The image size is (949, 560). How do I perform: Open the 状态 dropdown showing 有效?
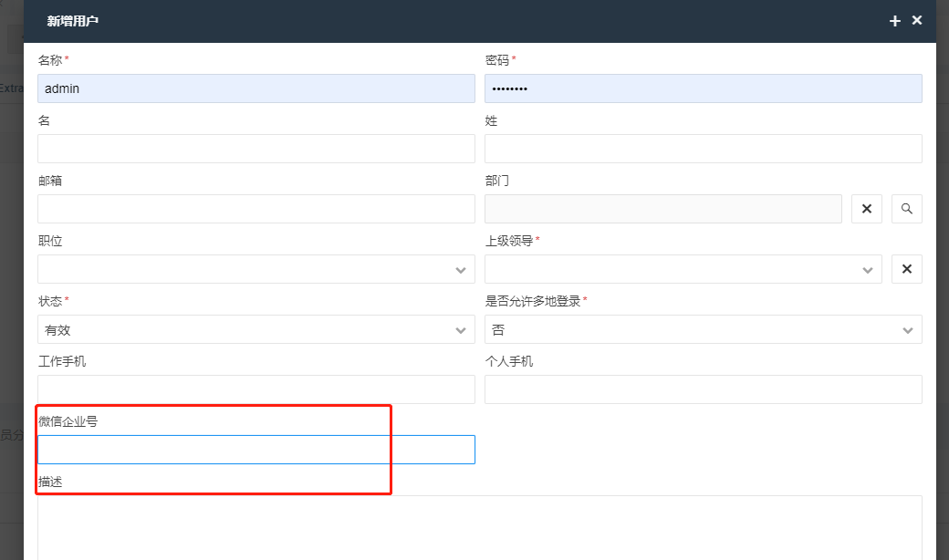click(x=256, y=329)
